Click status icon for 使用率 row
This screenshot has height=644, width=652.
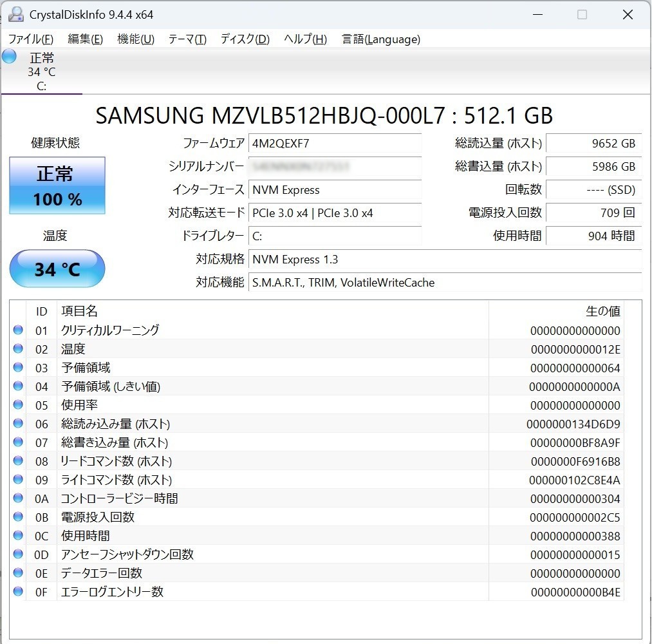click(x=18, y=405)
